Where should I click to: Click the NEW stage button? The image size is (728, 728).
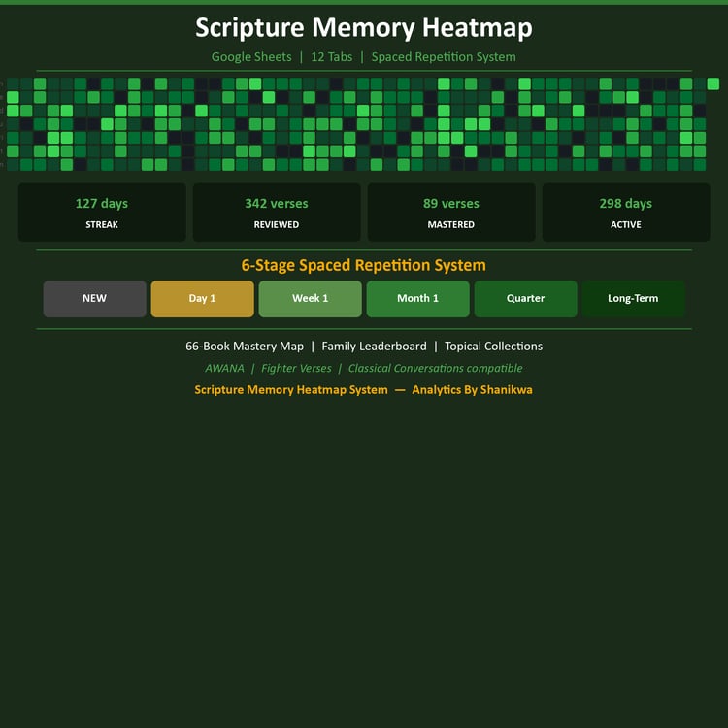(x=95, y=299)
